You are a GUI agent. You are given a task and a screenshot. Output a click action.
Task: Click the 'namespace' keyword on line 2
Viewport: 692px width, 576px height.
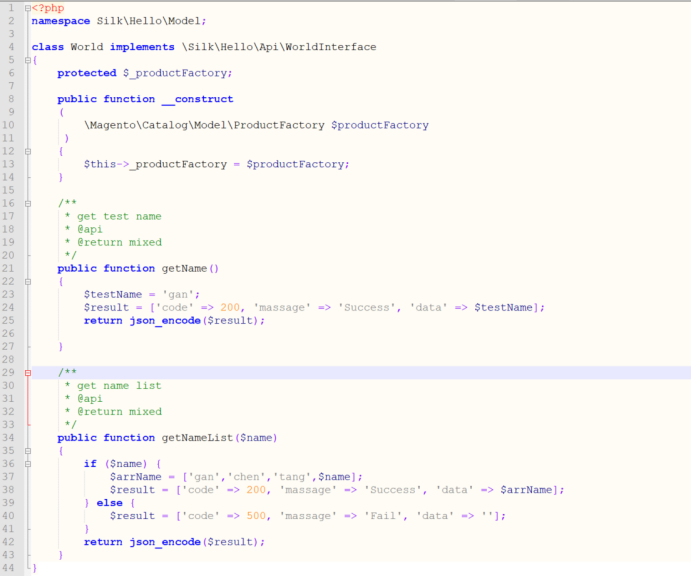click(x=60, y=21)
